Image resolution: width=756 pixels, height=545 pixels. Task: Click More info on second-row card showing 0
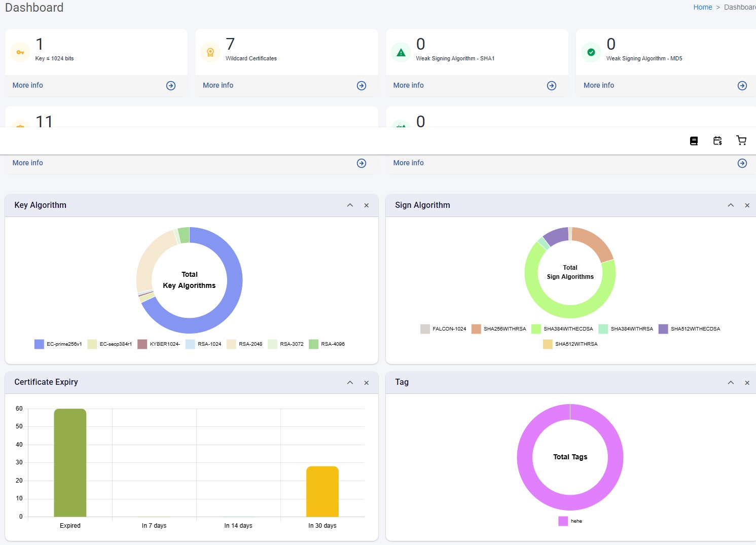[409, 163]
